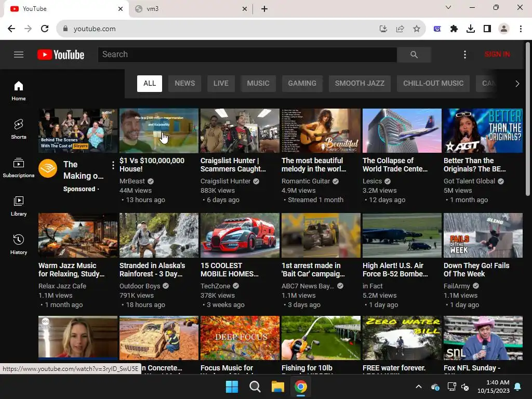Open 15 Coolest Mobile Homes thumbnail
532x399 pixels.
(240, 235)
